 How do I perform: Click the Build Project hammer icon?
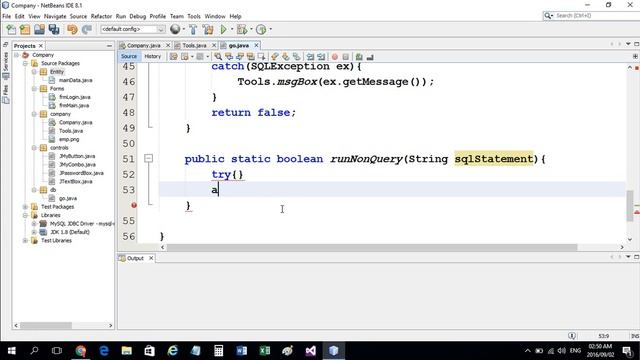click(193, 29)
